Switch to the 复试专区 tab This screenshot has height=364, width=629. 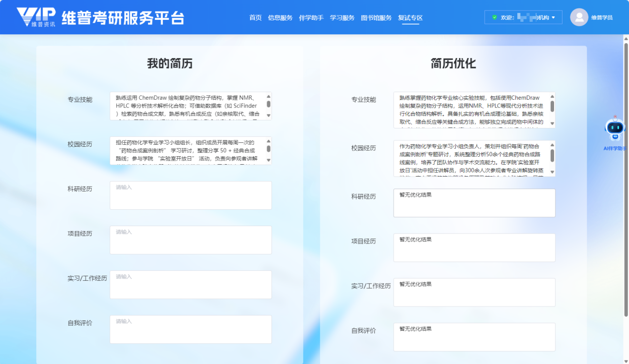[410, 18]
